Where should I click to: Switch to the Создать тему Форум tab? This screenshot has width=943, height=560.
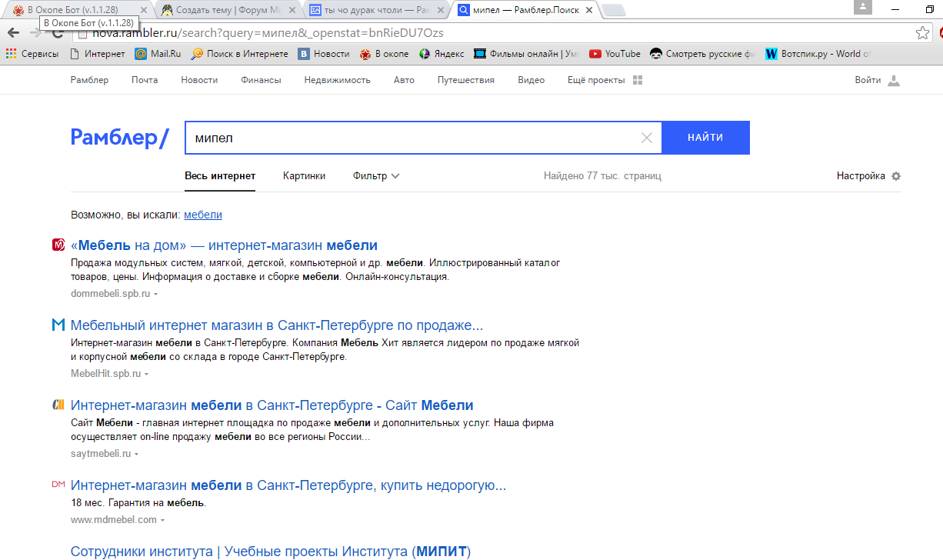(229, 9)
